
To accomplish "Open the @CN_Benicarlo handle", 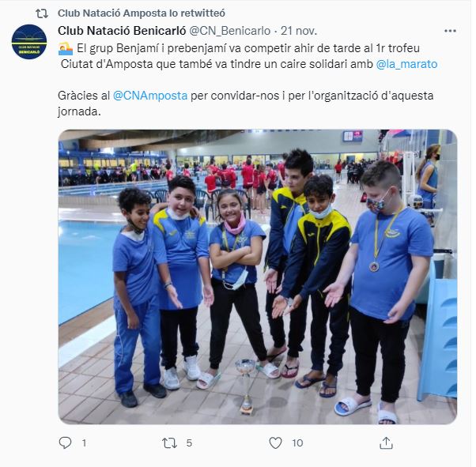I will pos(230,31).
